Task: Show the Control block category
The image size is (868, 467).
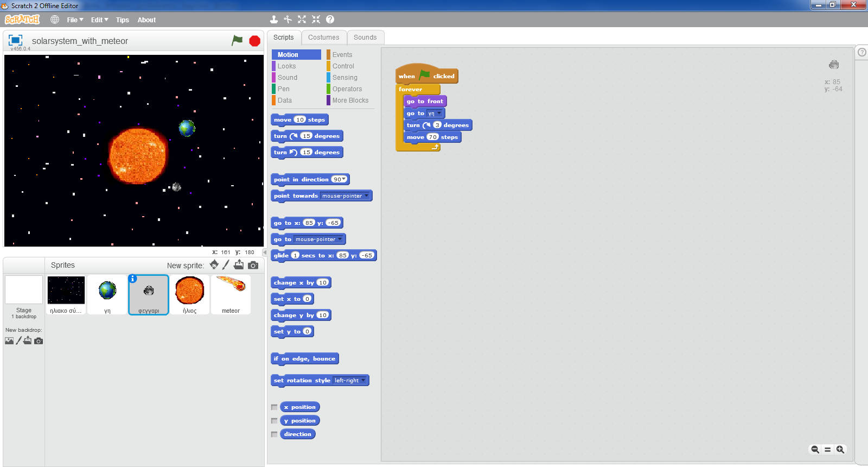Action: [343, 66]
